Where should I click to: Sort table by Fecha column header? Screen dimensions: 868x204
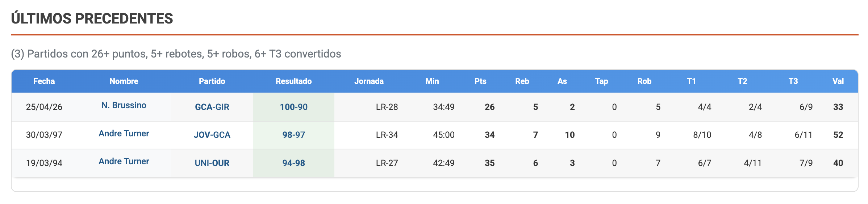(44, 81)
